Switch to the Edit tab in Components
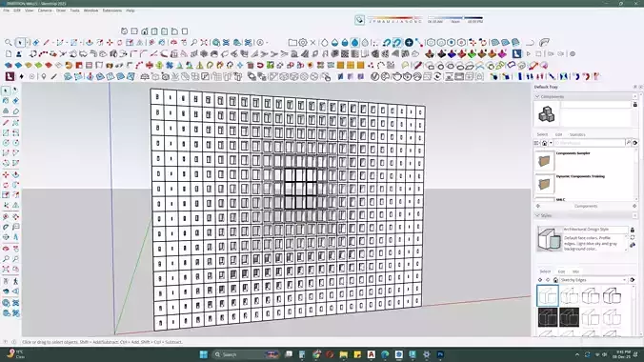Viewport: 644px width, 362px height. pyautogui.click(x=558, y=134)
